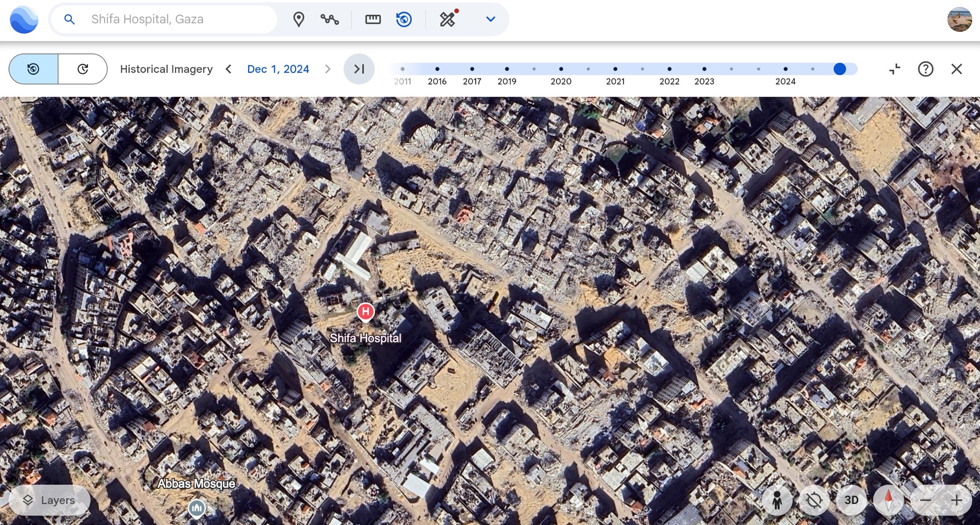This screenshot has height=525, width=980.
Task: Open the measure distance ruler tool
Action: (373, 19)
